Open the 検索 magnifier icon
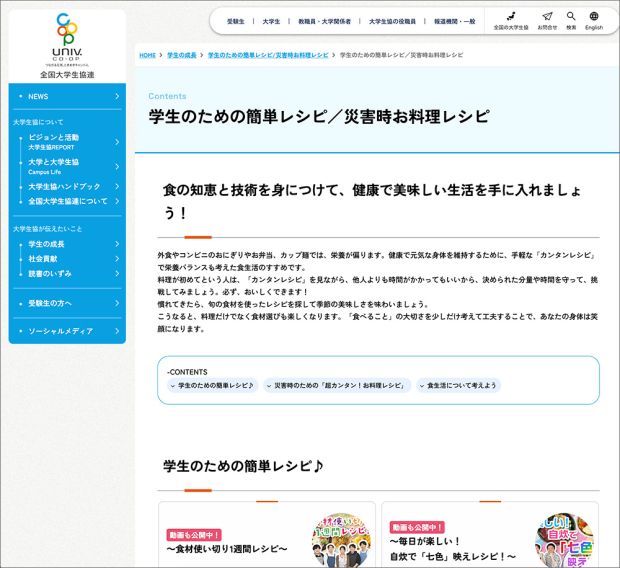 point(571,16)
